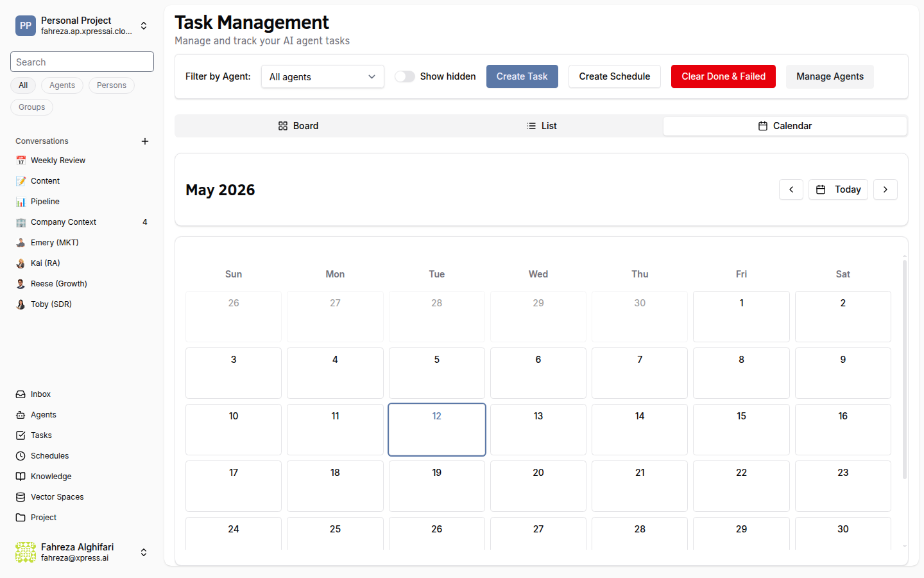Click the unread count 4 badge

(x=145, y=222)
